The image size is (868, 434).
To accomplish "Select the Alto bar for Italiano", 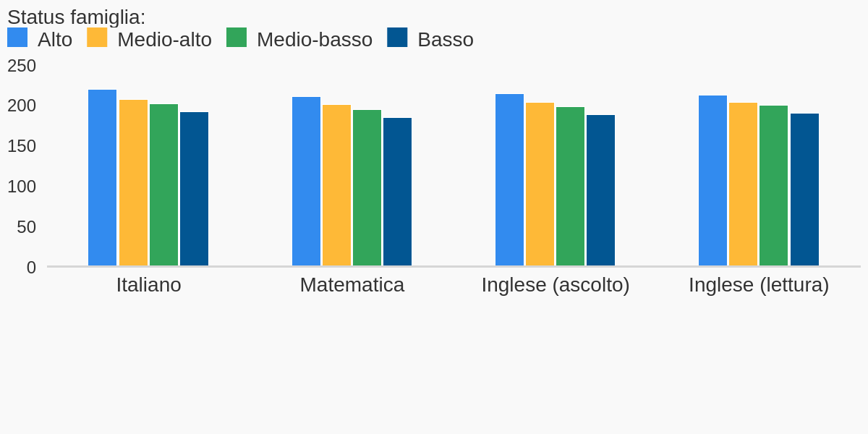I will tap(103, 178).
